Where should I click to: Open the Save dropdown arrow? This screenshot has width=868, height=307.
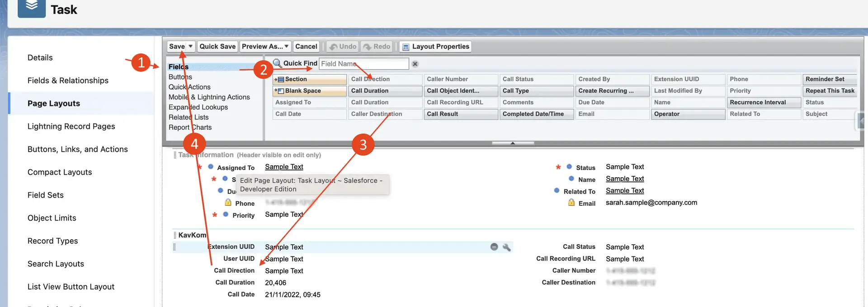[191, 47]
